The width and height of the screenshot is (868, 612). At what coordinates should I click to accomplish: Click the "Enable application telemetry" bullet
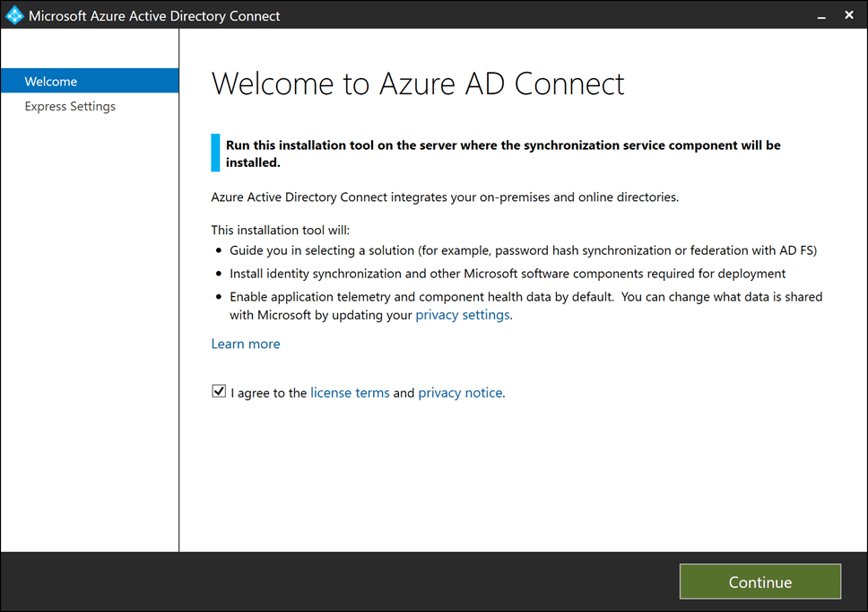(x=525, y=297)
